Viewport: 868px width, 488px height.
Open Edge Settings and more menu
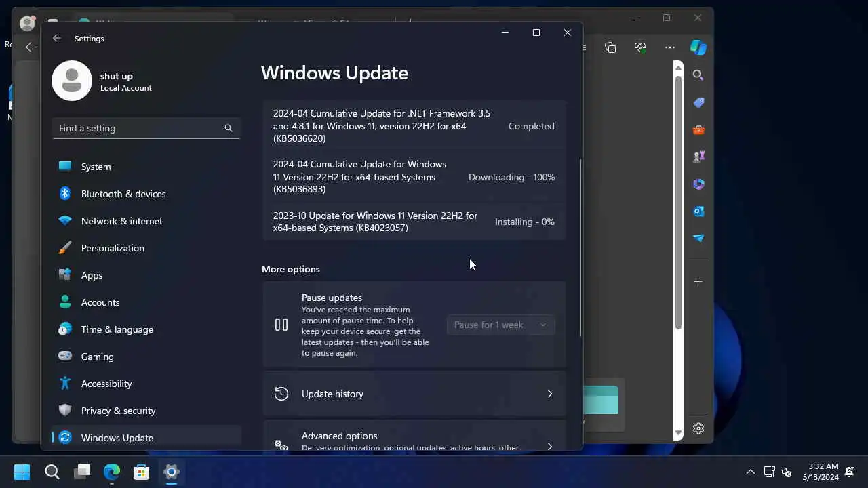(x=670, y=47)
